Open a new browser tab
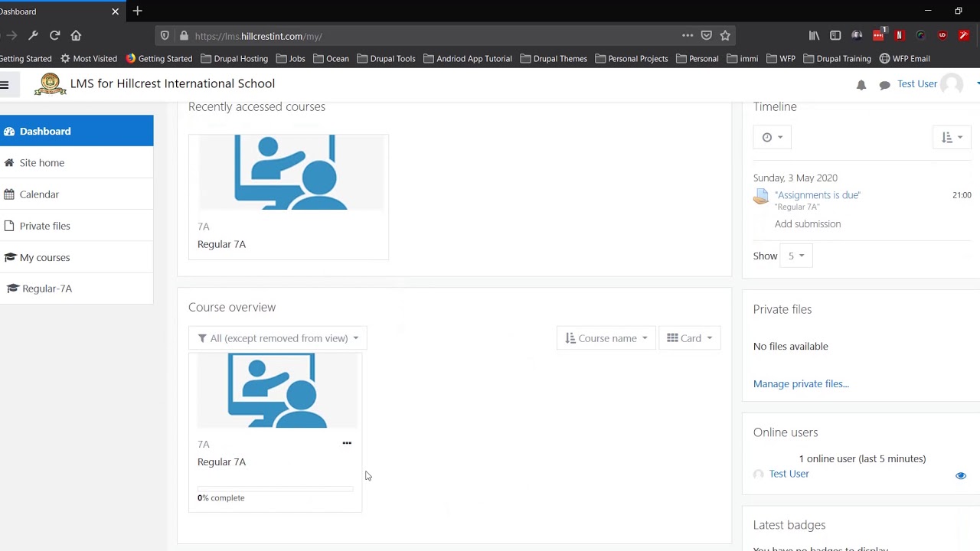The image size is (980, 551). [137, 11]
